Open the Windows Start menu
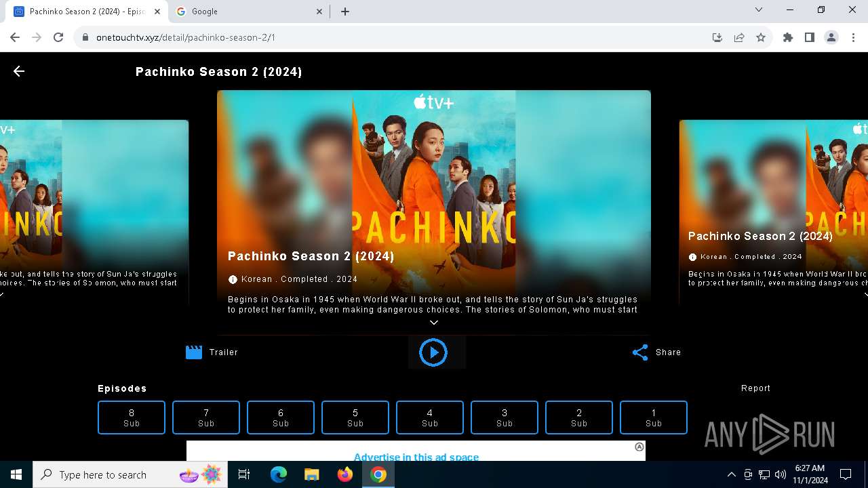868x488 pixels. [x=16, y=474]
